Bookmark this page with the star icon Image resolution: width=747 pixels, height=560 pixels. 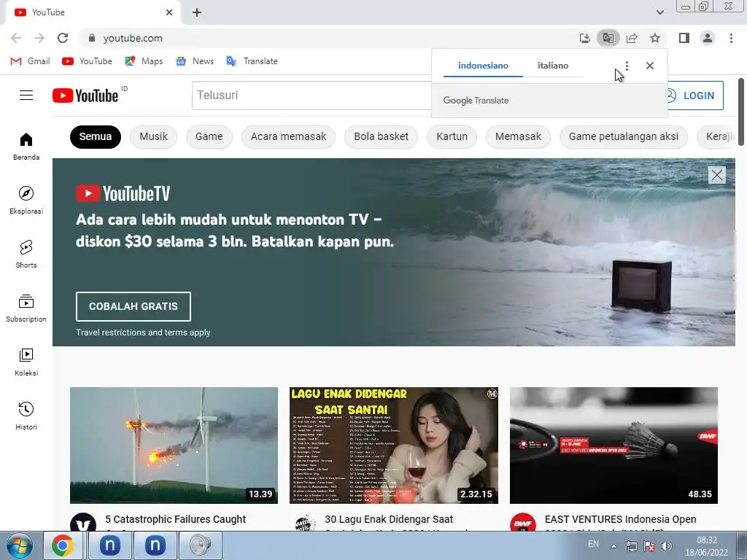(x=655, y=38)
